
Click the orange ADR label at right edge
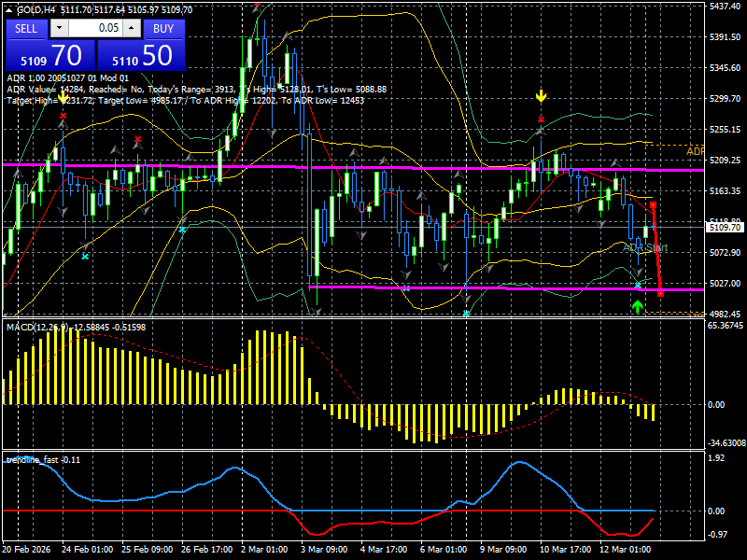(x=695, y=151)
